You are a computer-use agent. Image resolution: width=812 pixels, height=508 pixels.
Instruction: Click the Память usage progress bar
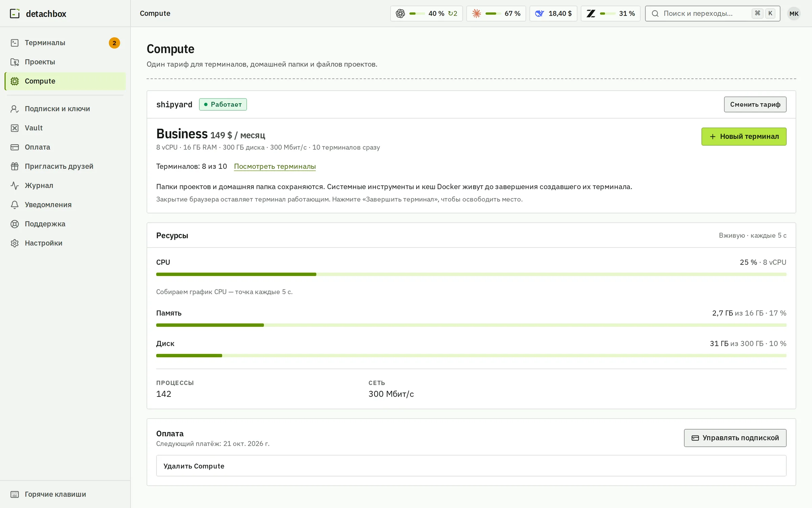coord(471,325)
